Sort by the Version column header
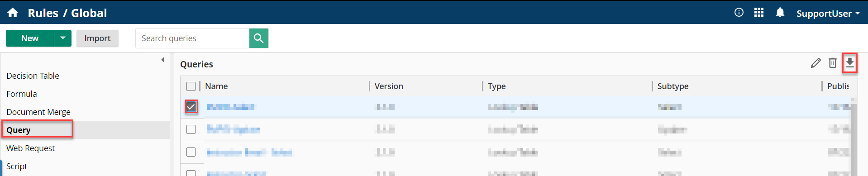868x176 pixels. [389, 86]
